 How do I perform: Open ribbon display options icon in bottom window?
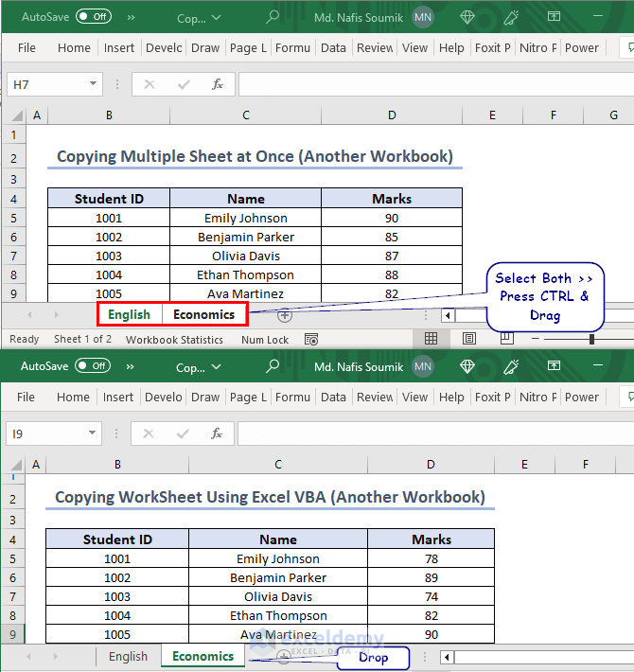pos(554,365)
